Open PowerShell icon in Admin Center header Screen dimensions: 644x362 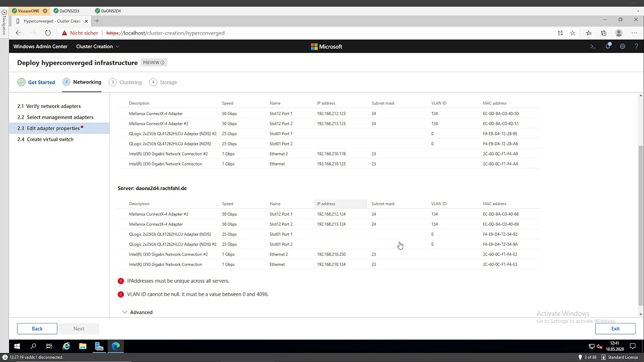click(593, 46)
